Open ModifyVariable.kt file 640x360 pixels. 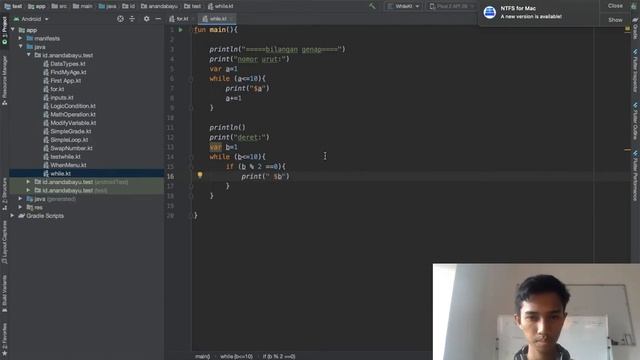tap(73, 123)
